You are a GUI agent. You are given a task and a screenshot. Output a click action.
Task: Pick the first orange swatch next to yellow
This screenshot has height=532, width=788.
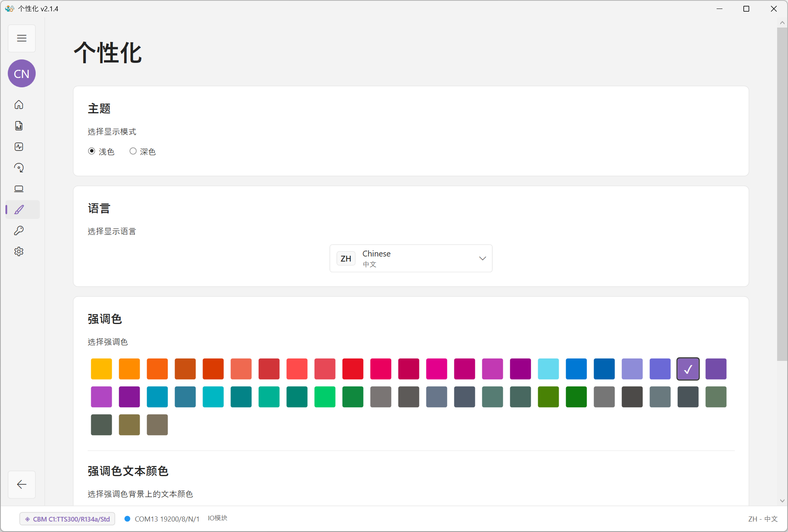(x=129, y=369)
